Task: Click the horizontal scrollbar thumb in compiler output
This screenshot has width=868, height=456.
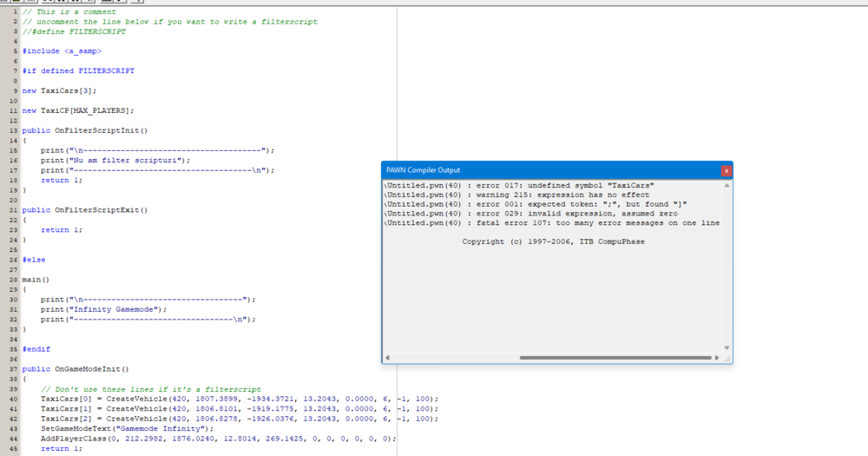Action: click(615, 358)
